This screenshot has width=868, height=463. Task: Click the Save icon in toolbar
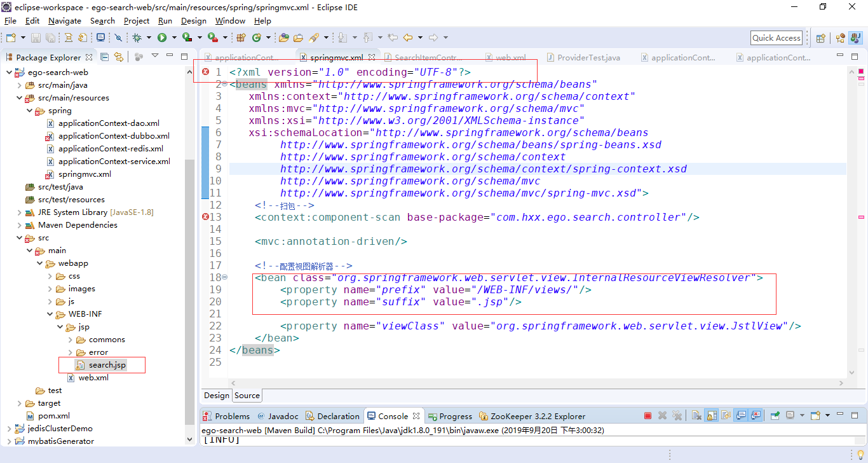click(36, 38)
